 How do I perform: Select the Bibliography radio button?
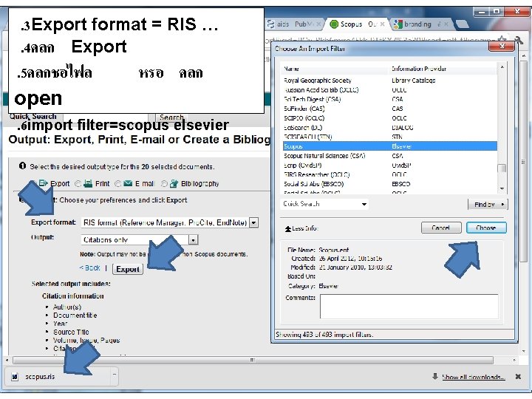164,183
